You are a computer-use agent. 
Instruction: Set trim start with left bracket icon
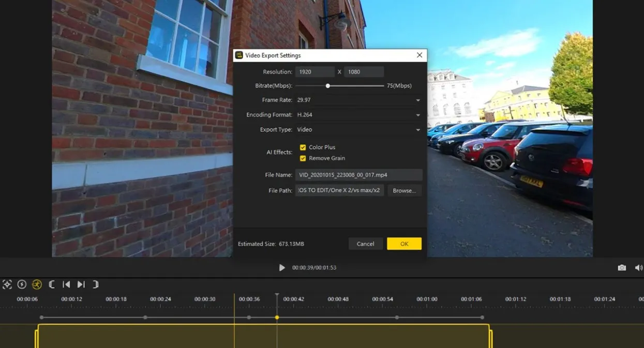click(52, 284)
